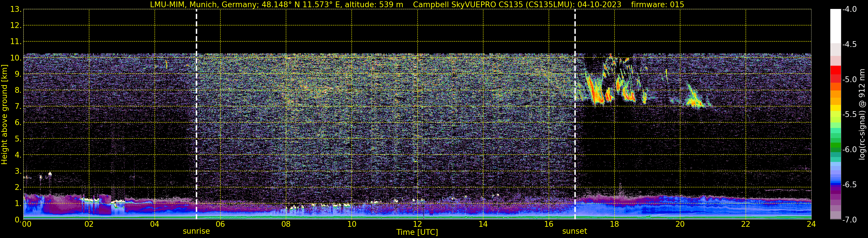
Task: Click the time axis tick '22'
Action: tap(746, 224)
